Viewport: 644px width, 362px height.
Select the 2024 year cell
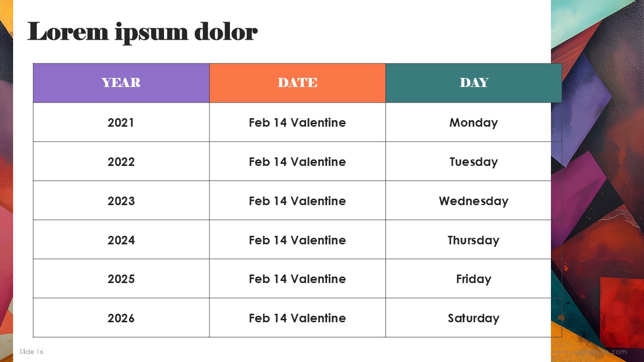(x=121, y=240)
